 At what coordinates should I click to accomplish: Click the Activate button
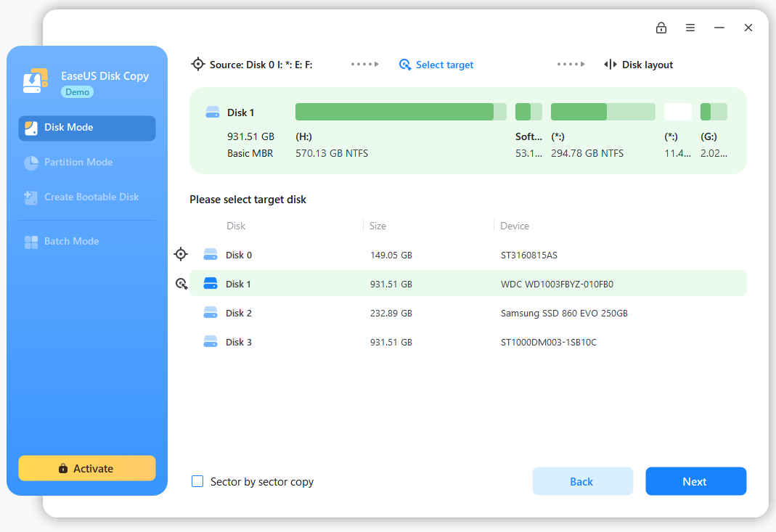coord(86,468)
